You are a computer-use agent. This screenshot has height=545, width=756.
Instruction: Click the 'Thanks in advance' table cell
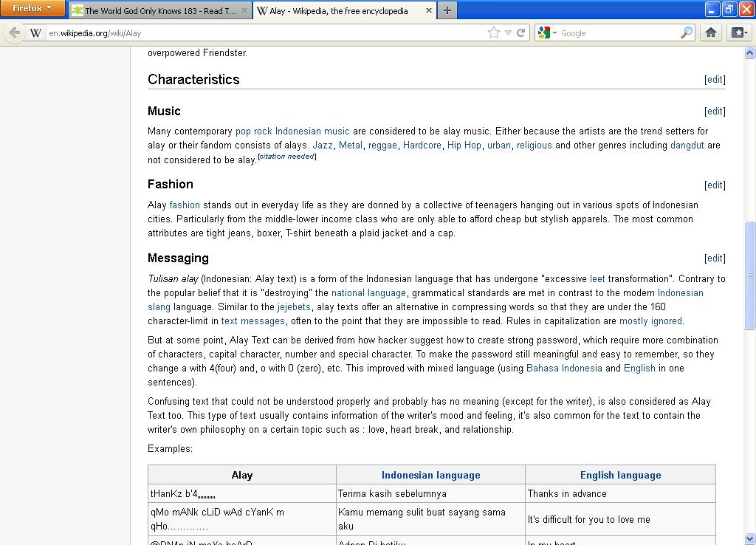(620, 493)
